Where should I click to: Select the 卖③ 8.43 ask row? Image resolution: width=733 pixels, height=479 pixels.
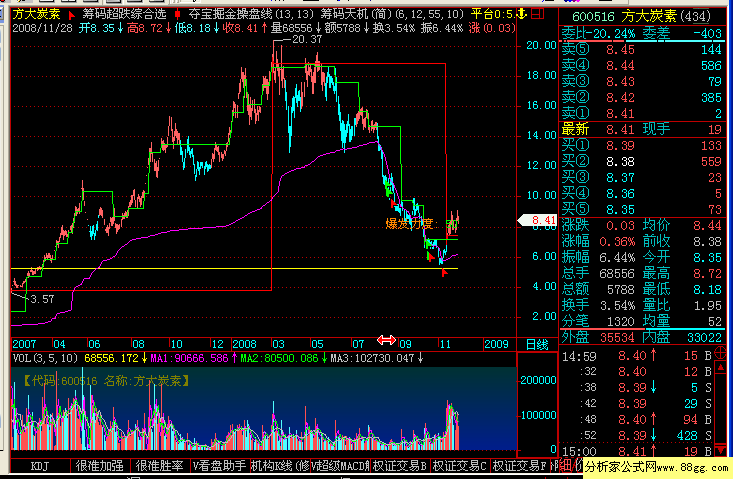642,81
